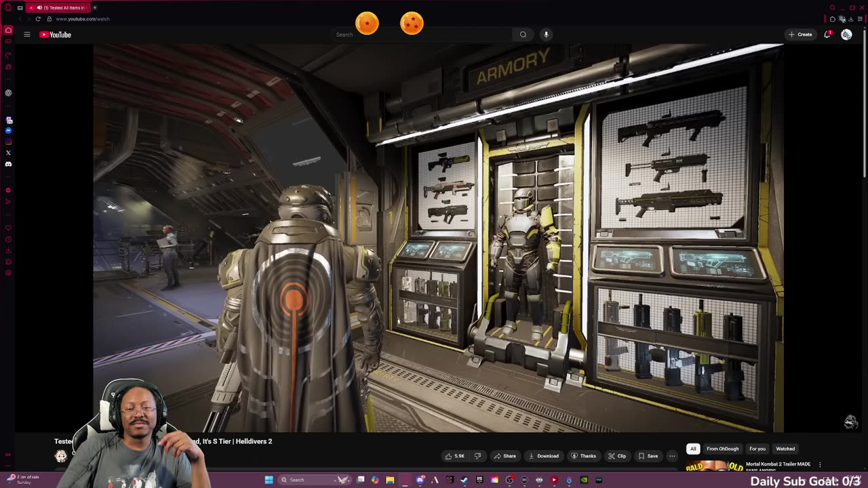The width and height of the screenshot is (868, 488).
Task: Open the YouTube notifications bell
Action: pos(827,35)
